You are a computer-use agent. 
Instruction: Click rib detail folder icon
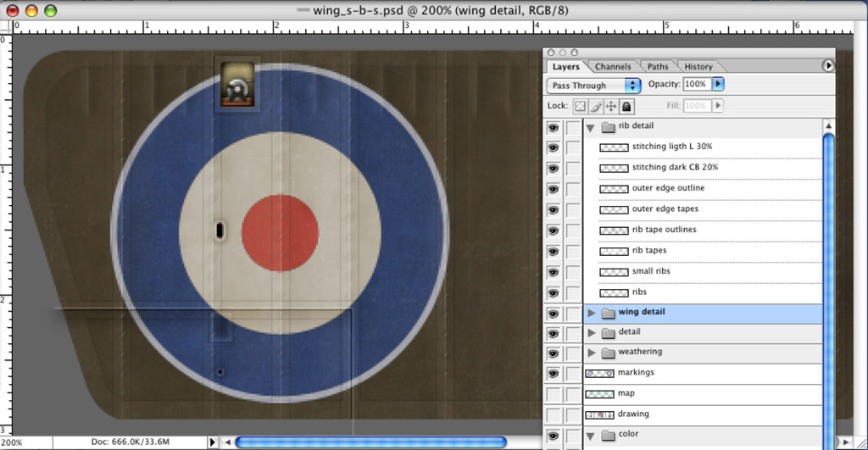pos(609,127)
